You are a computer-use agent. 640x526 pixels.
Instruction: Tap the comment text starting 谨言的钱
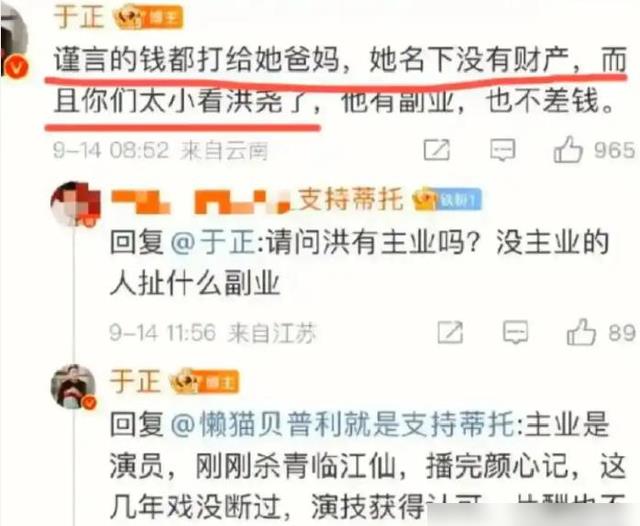[340, 80]
